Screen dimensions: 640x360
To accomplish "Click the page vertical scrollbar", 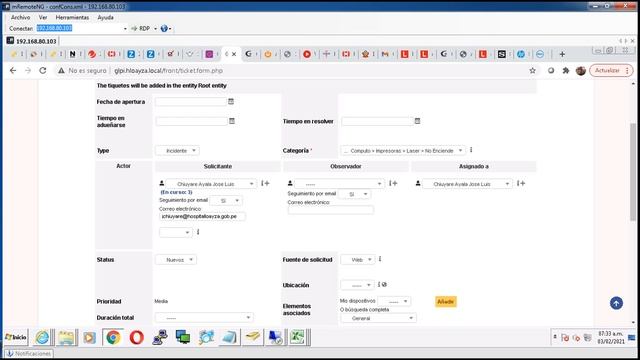I will tap(633, 171).
